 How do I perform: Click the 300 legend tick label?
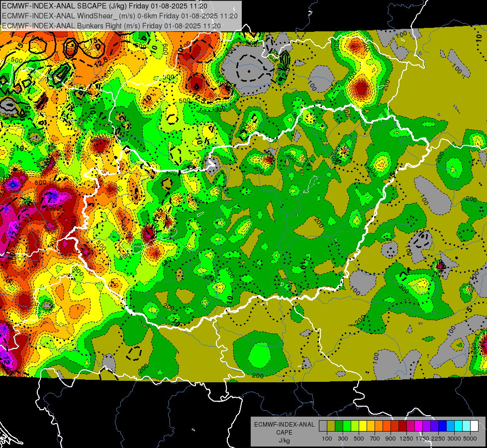point(343,439)
